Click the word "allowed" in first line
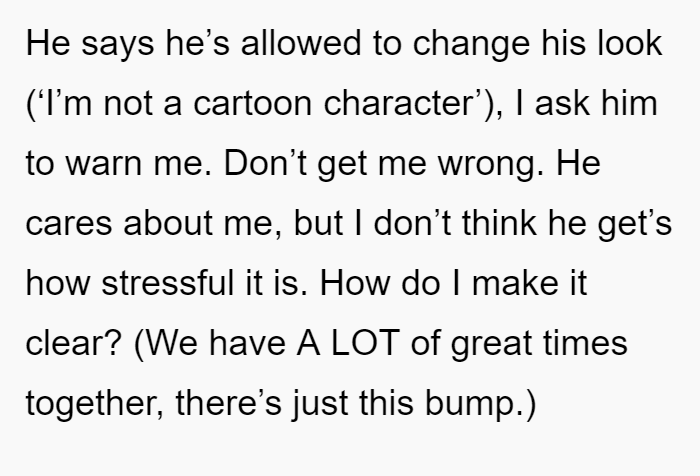700x476 pixels. pyautogui.click(x=301, y=43)
